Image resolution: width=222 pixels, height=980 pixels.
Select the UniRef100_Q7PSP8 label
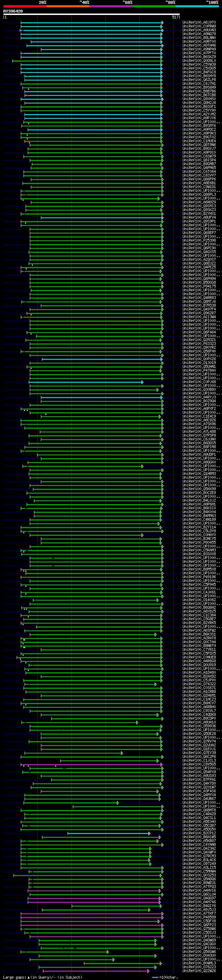pos(199,435)
